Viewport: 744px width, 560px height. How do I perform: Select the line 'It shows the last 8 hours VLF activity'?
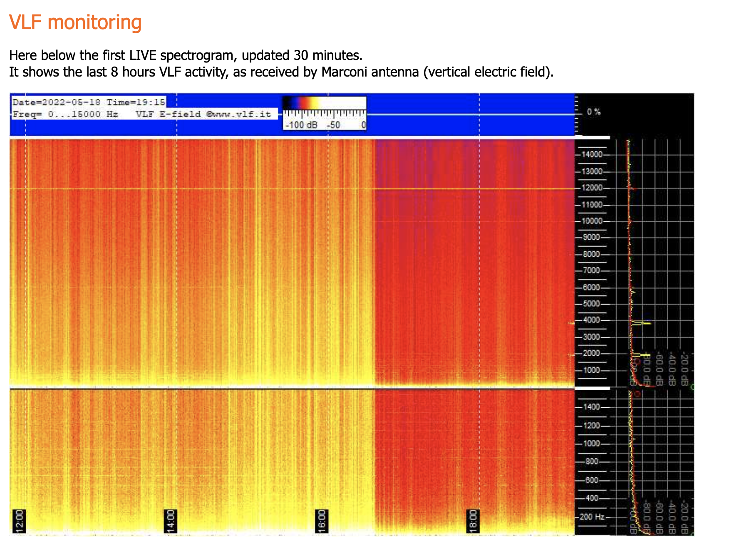[281, 72]
